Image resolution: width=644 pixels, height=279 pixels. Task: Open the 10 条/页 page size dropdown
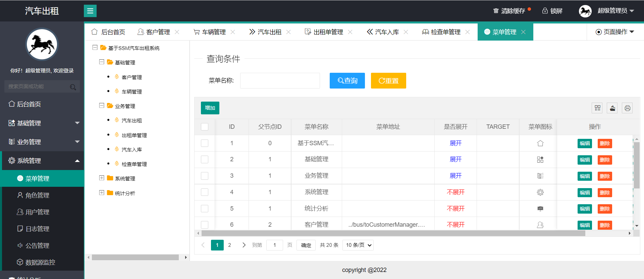tap(358, 245)
